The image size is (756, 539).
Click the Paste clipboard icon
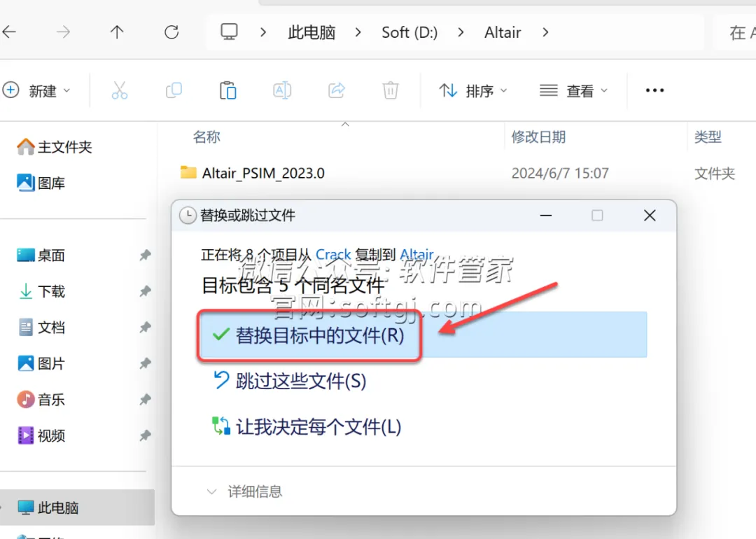pos(228,90)
